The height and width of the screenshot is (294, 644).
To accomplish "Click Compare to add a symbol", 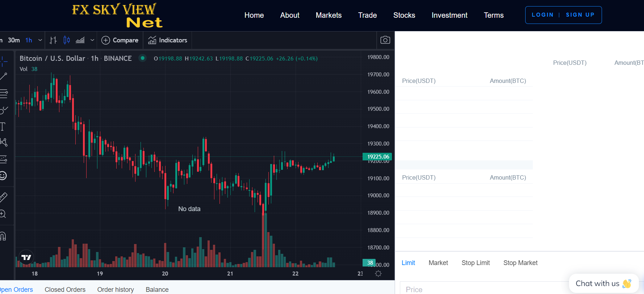I will 120,40.
